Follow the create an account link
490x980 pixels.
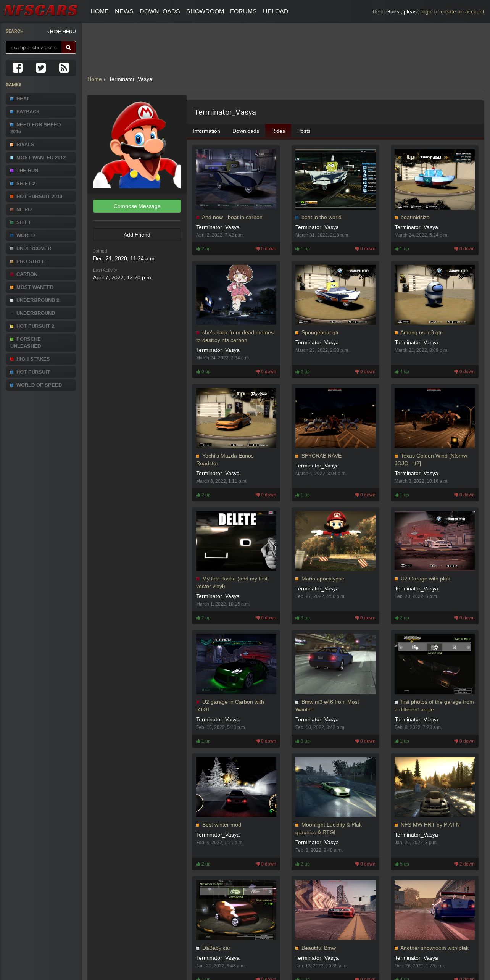pos(463,11)
